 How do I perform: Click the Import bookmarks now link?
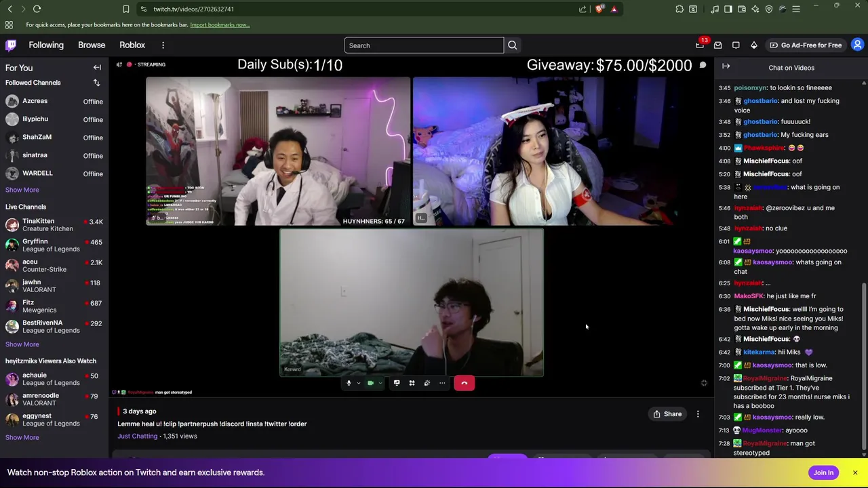tap(220, 25)
